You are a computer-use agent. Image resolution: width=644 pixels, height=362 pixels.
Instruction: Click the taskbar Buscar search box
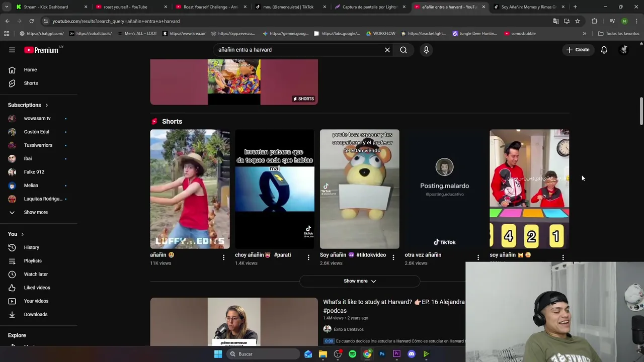tap(263, 354)
